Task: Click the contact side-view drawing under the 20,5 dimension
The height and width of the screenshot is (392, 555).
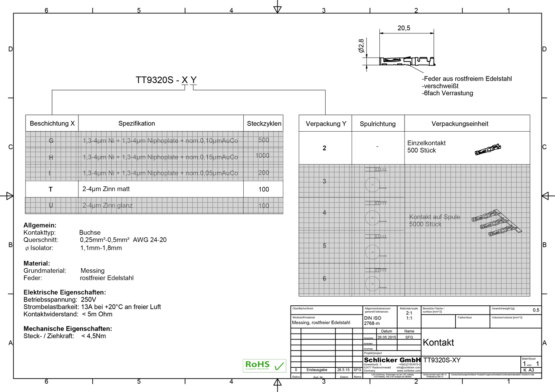Action: click(x=406, y=62)
